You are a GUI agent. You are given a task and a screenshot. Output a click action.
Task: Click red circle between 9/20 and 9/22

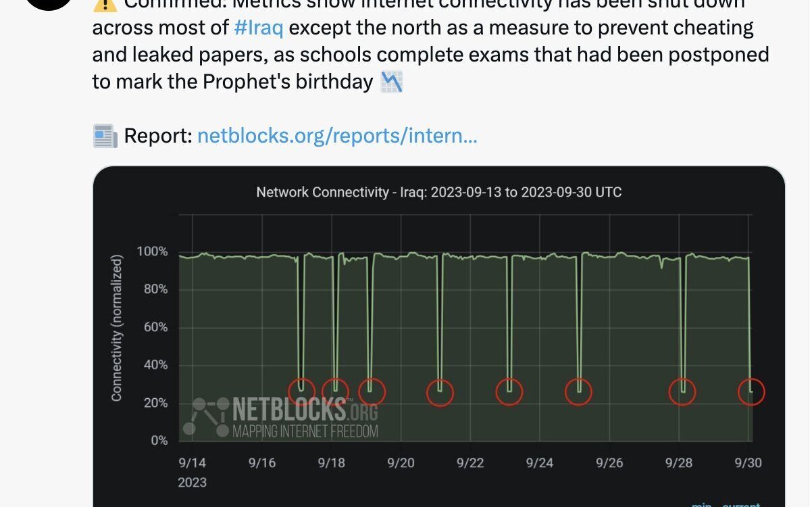[440, 392]
